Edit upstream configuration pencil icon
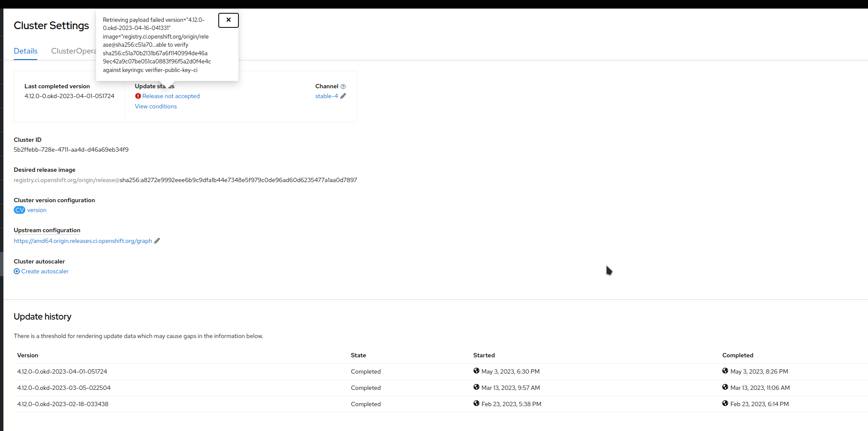Screen dimensions: 868x431 pyautogui.click(x=157, y=241)
